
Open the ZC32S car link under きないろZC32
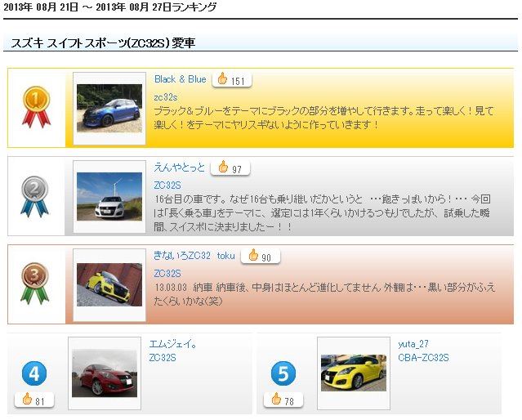[167, 274]
